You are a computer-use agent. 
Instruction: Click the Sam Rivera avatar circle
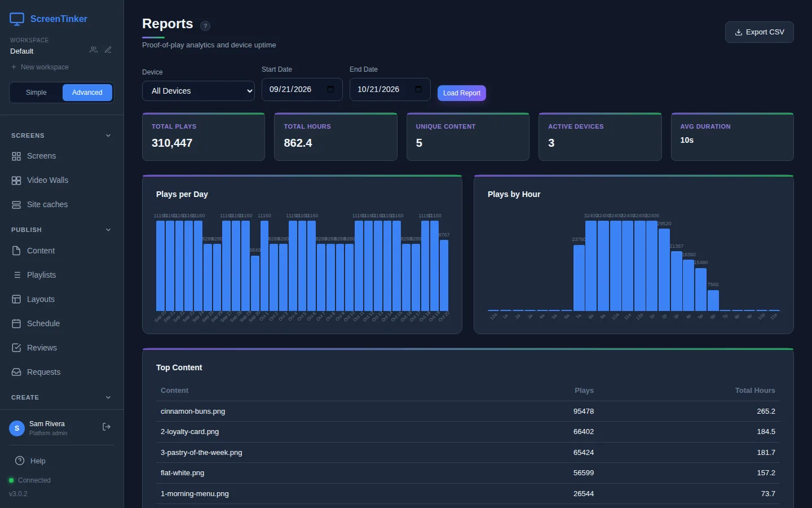point(17,428)
